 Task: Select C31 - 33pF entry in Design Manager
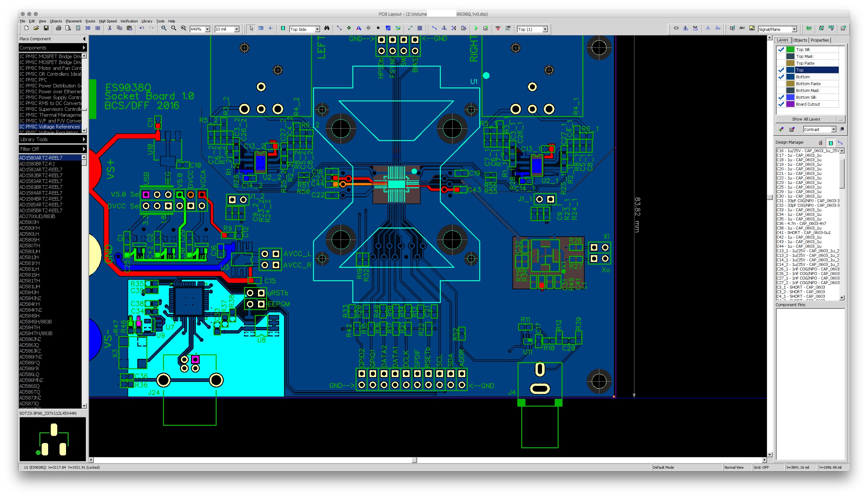807,201
